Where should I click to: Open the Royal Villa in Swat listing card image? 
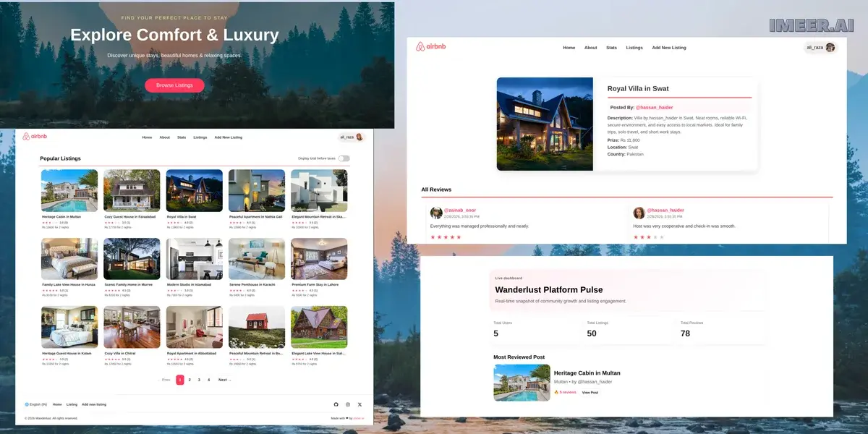tap(195, 190)
